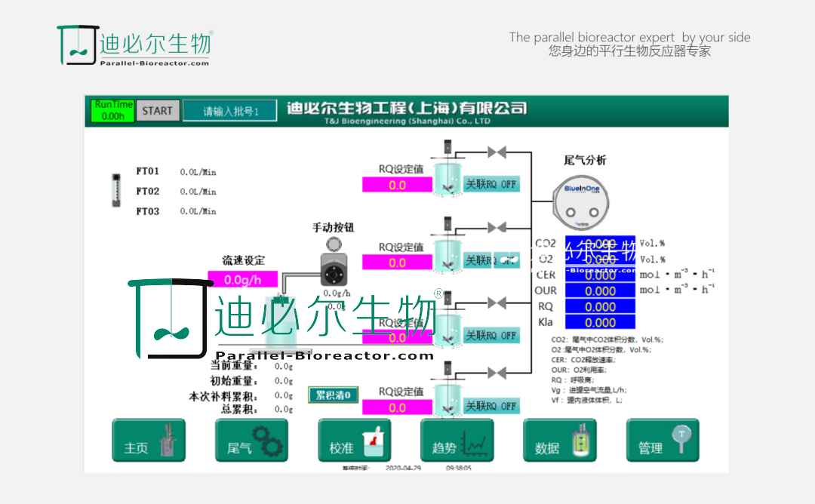Click the second RQ设定值 magenta field
Screen dimensions: 815x504
397,263
